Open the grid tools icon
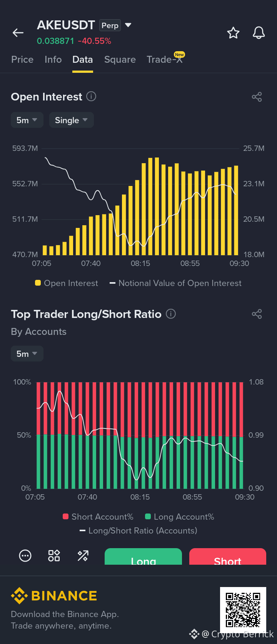The width and height of the screenshot is (277, 644). click(x=54, y=555)
